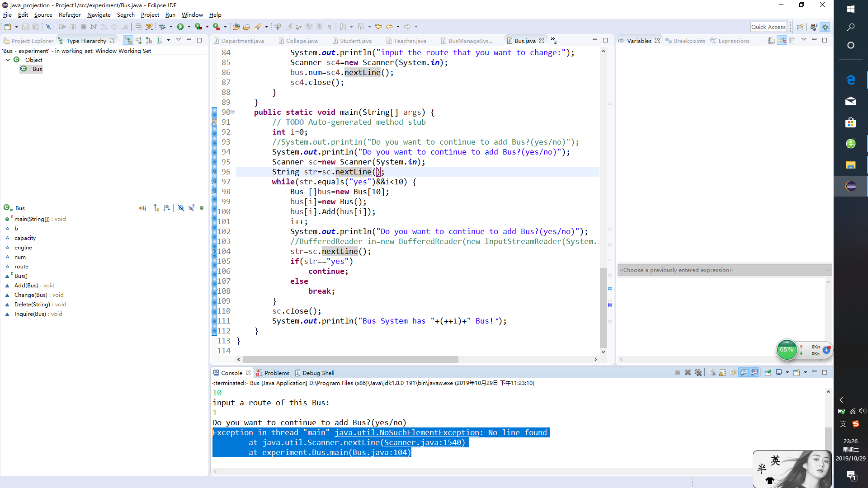Switch to the Teacher.java editor tab
868x488 pixels.
(x=410, y=41)
